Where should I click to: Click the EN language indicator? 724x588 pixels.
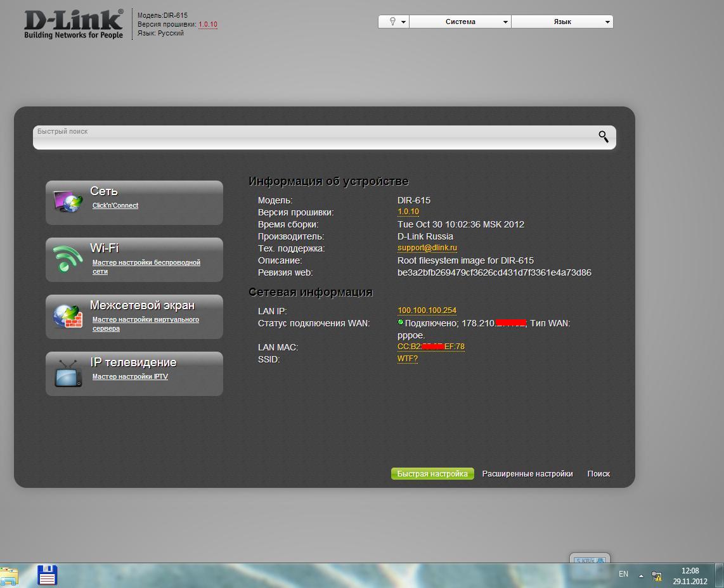coord(623,574)
